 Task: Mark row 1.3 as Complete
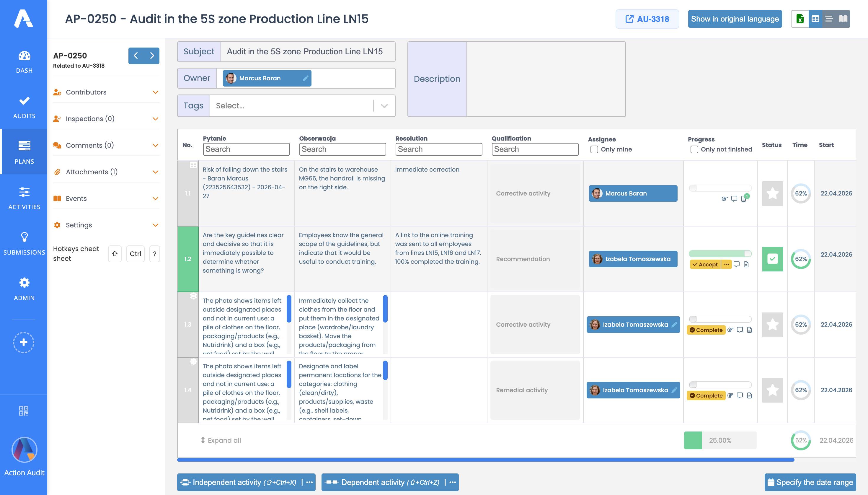706,330
